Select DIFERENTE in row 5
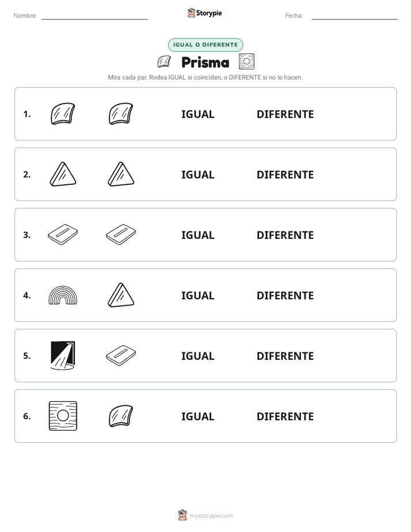The width and height of the screenshot is (411, 532). pyautogui.click(x=285, y=356)
